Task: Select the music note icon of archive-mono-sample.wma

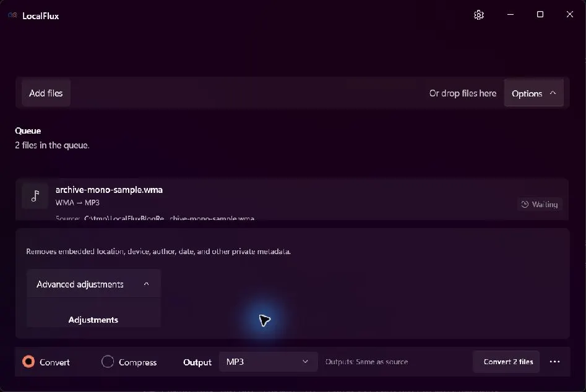Action: pos(35,196)
